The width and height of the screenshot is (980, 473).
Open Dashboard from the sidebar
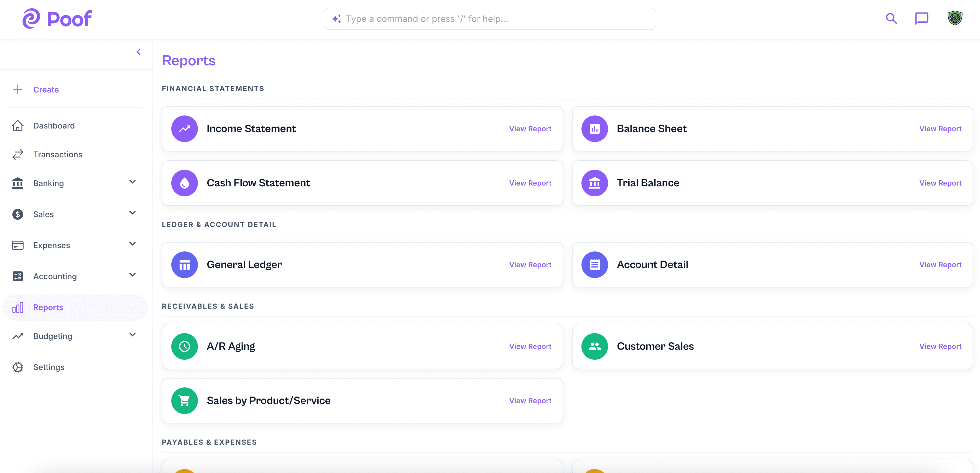click(54, 125)
